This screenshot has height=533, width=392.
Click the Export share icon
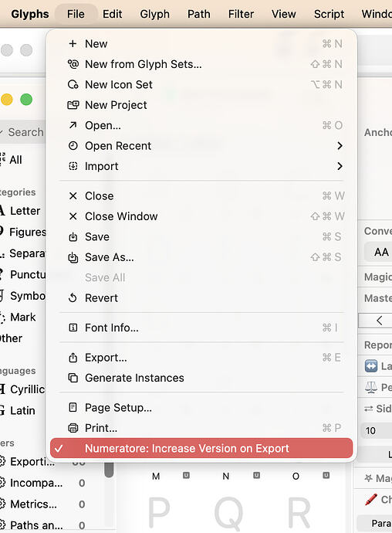(x=73, y=358)
